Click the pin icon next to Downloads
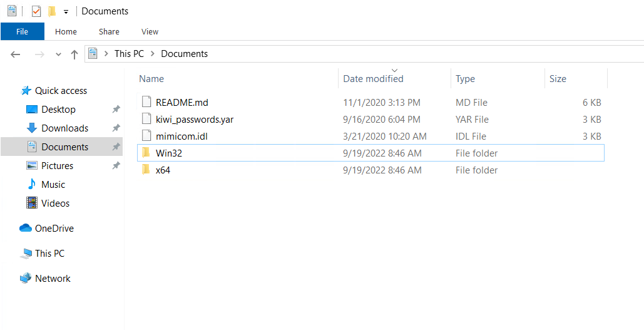The width and height of the screenshot is (644, 330). click(x=116, y=128)
